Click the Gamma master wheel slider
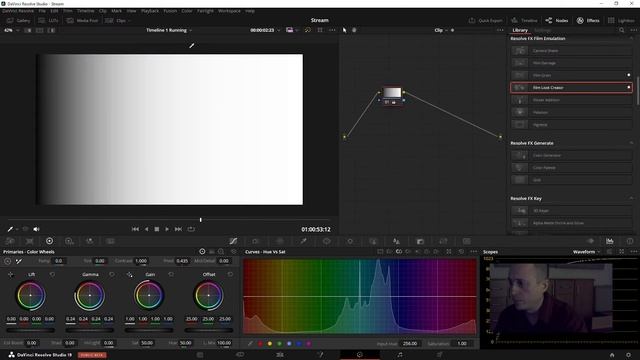This screenshot has height=360, width=640. 90,330
